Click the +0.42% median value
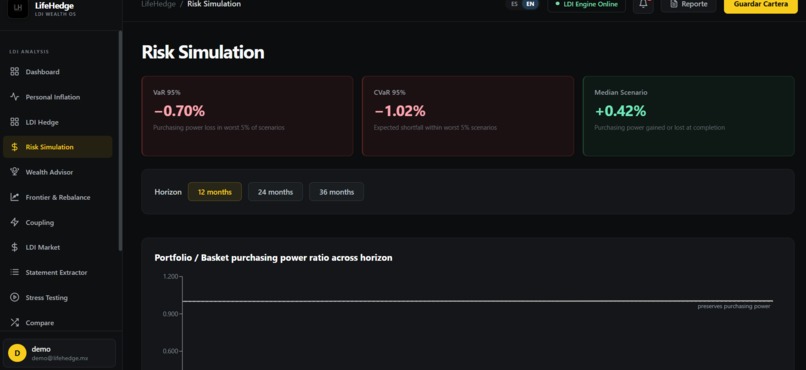The height and width of the screenshot is (370, 806). coord(620,111)
